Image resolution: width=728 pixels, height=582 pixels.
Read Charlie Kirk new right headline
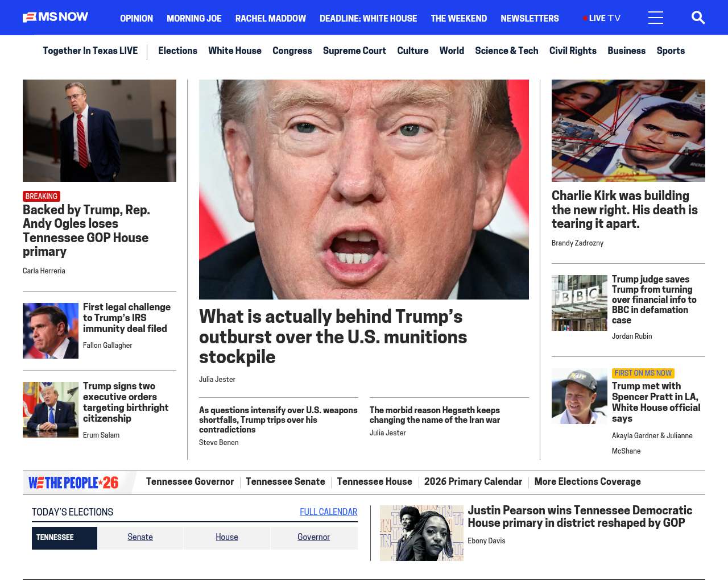click(624, 210)
